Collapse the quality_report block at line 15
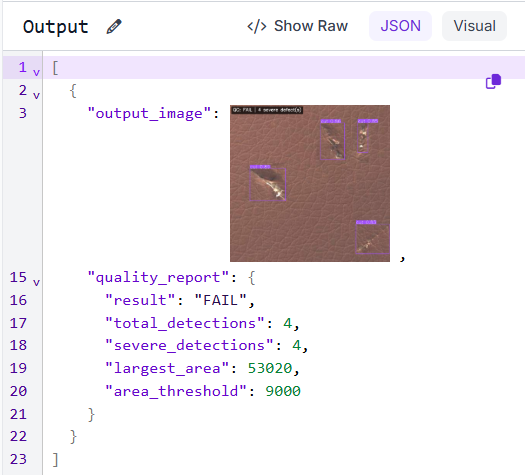Viewport: 525px width, 475px height. (36, 282)
